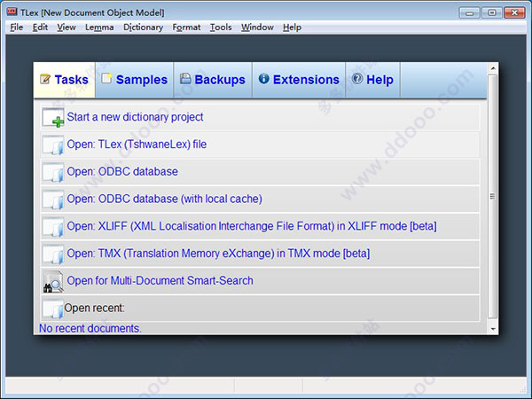Open the Format menu

(186, 27)
